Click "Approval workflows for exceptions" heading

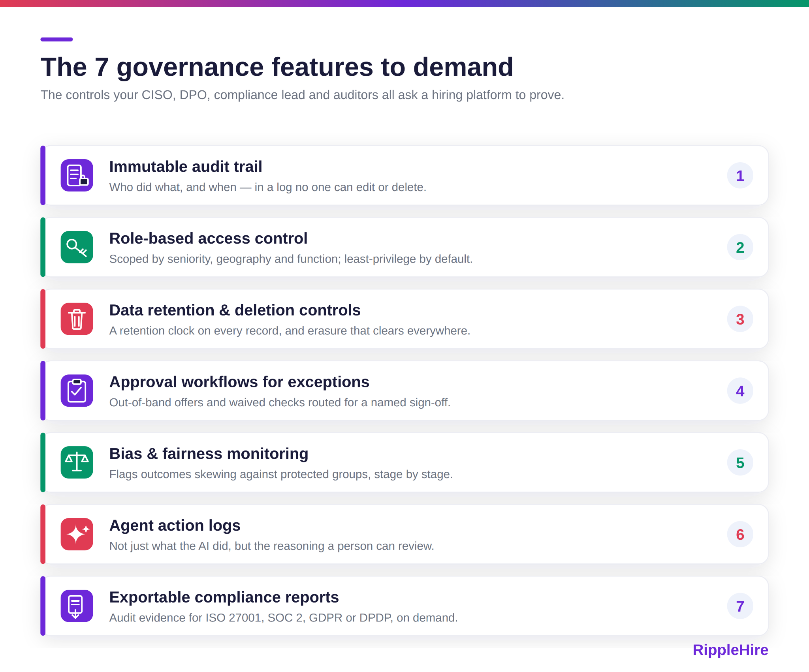coord(239,382)
